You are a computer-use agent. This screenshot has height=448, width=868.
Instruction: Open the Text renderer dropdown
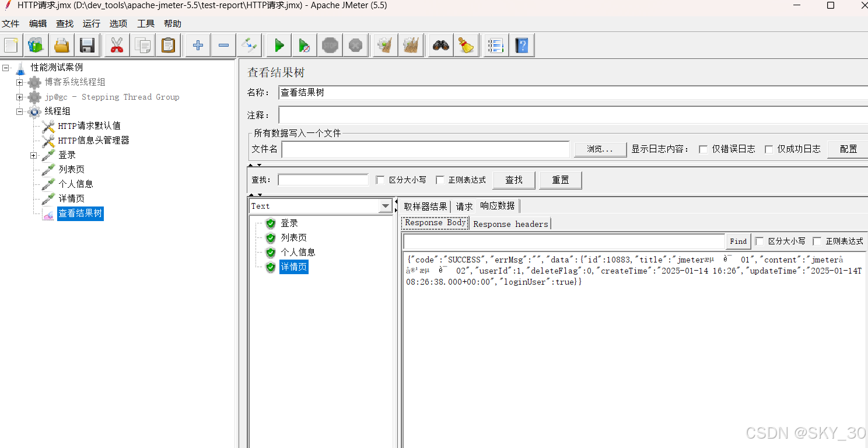coord(386,206)
